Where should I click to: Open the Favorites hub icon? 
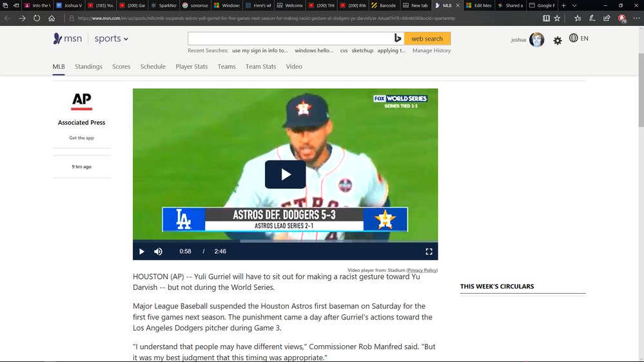point(578,18)
